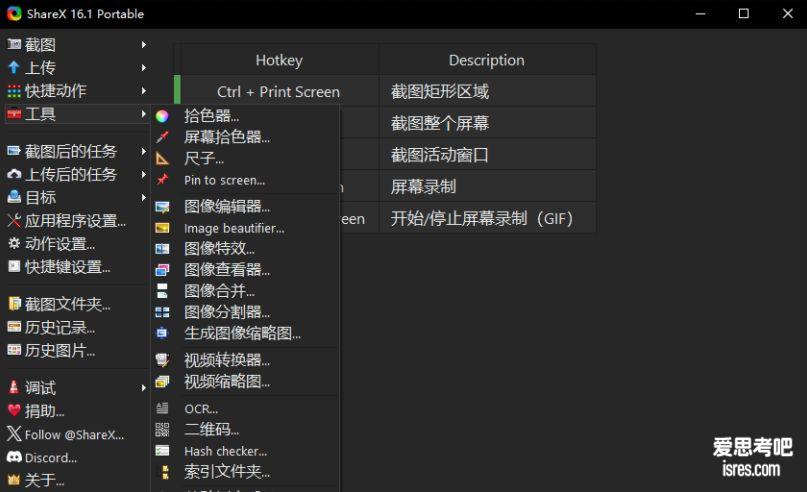This screenshot has width=807, height=492.
Task: Click the Discord logo icon
Action: [x=14, y=457]
